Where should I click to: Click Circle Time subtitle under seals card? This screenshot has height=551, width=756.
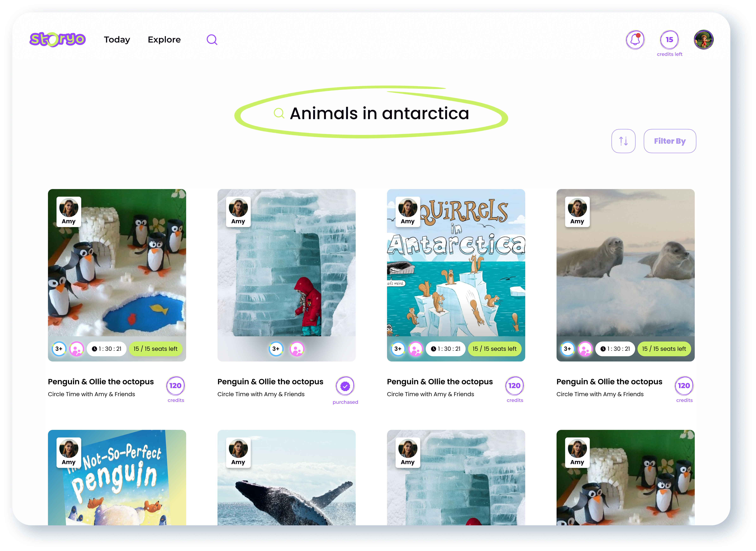pyautogui.click(x=600, y=394)
